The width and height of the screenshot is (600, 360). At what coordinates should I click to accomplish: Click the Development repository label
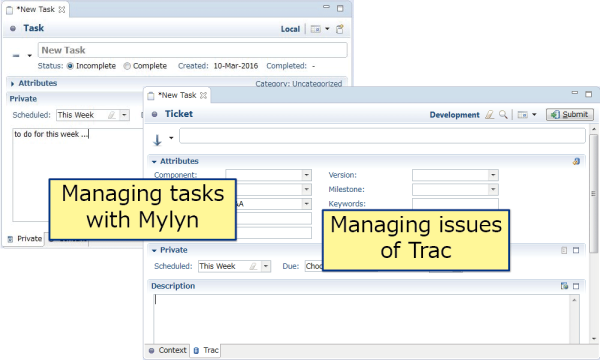click(454, 115)
